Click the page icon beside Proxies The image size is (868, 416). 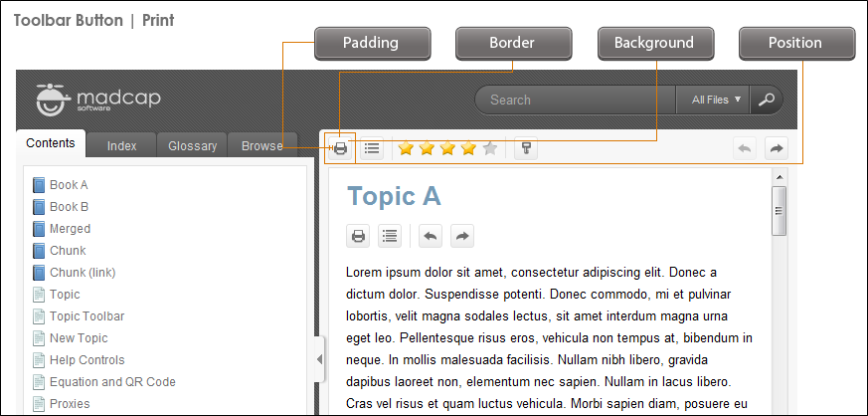38,404
